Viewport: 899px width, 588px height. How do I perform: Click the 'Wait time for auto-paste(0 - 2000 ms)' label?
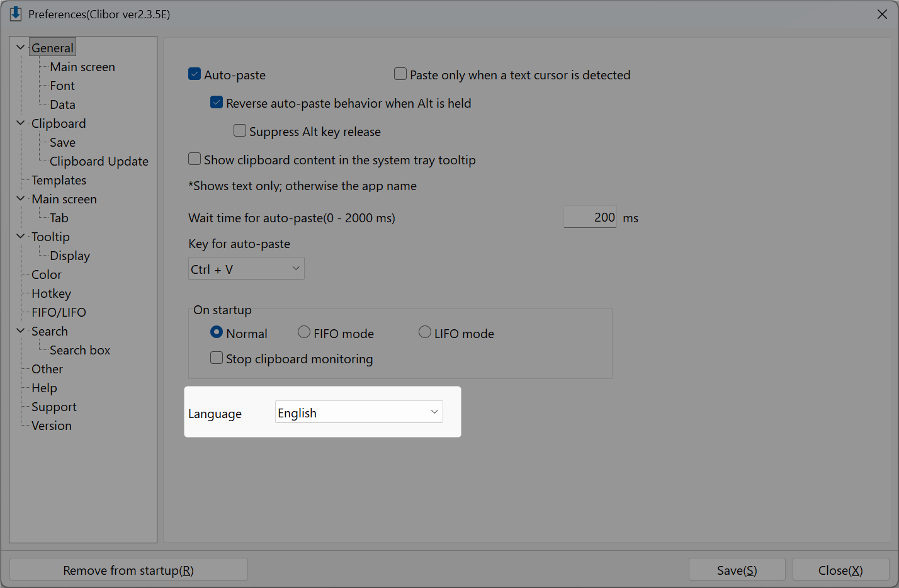tap(292, 218)
